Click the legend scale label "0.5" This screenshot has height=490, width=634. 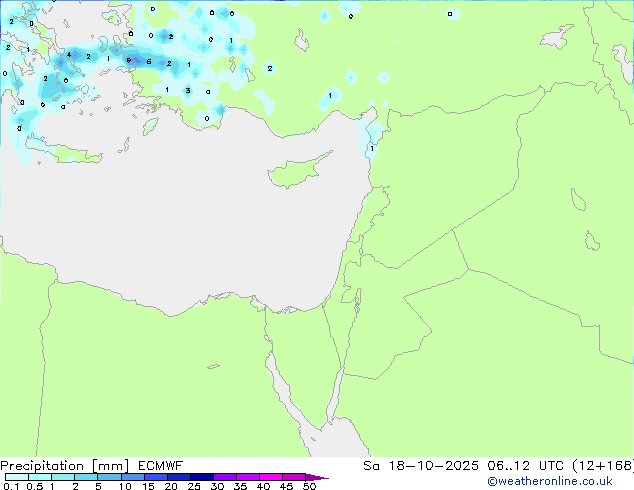tap(35, 486)
